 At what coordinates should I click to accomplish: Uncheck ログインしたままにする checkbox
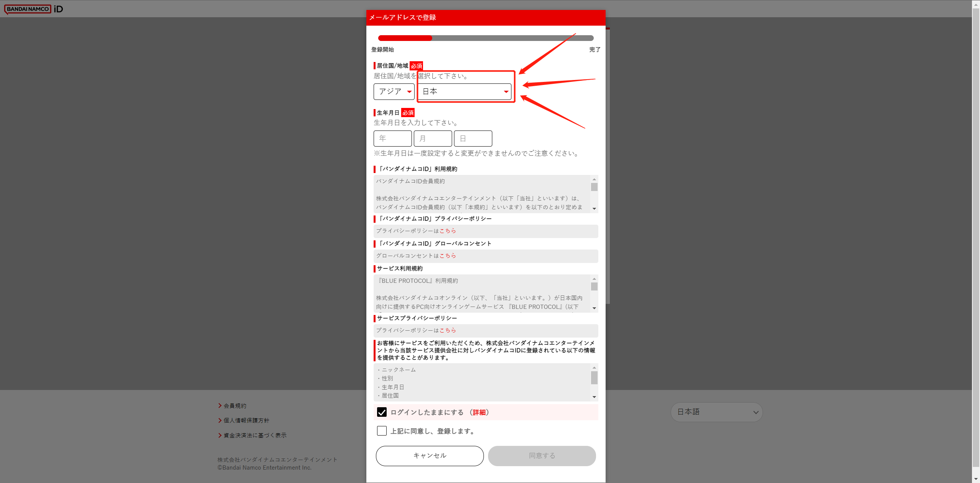[382, 412]
